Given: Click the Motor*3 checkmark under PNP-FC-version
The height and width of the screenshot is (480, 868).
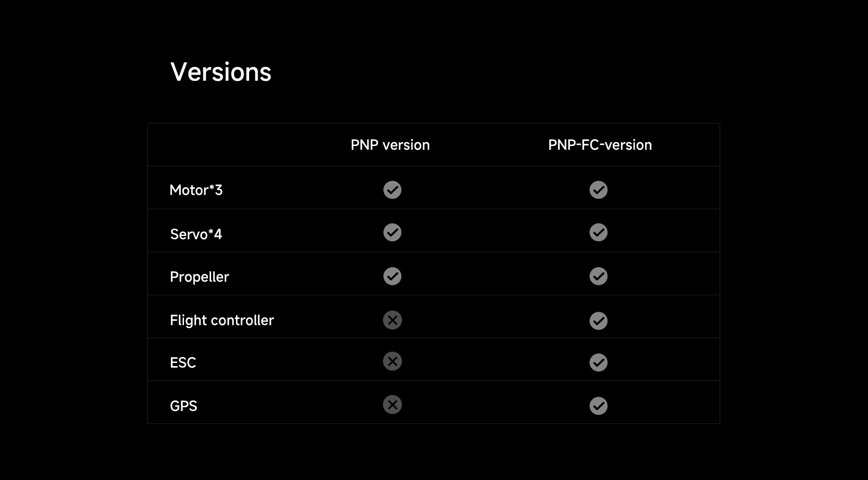Looking at the screenshot, I should 599,190.
